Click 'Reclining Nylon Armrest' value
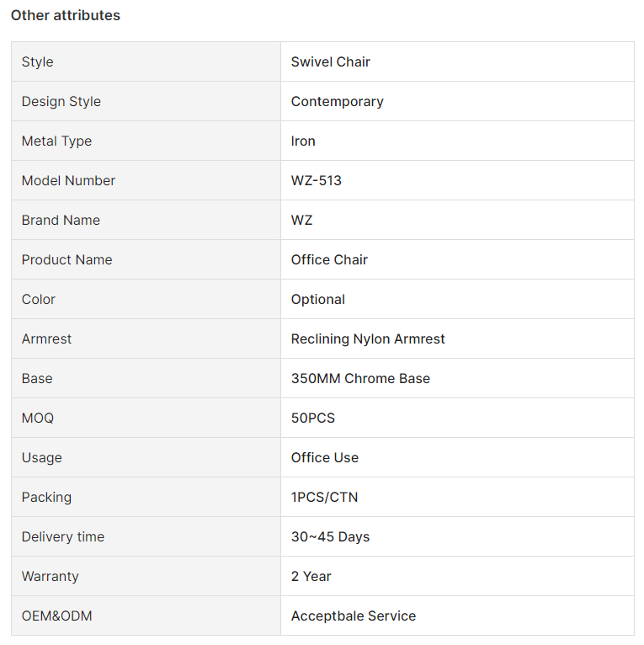Screen dimensions: 644x645 [x=368, y=339]
